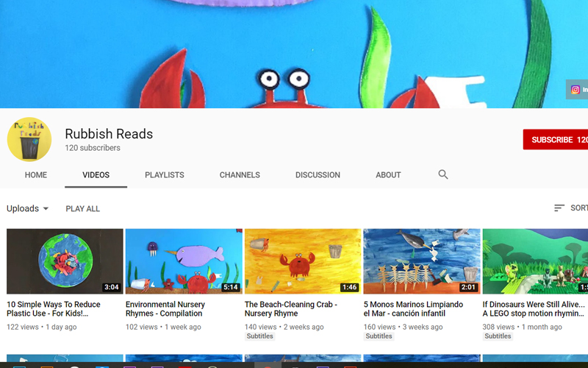The width and height of the screenshot is (588, 368).
Task: Open the Instagram link icon on banner
Action: [576, 90]
